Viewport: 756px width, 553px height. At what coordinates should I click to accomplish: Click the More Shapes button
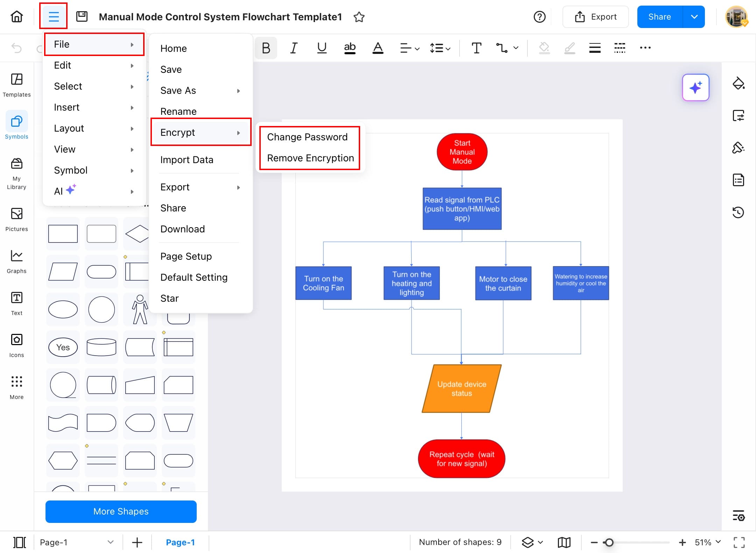pyautogui.click(x=121, y=511)
